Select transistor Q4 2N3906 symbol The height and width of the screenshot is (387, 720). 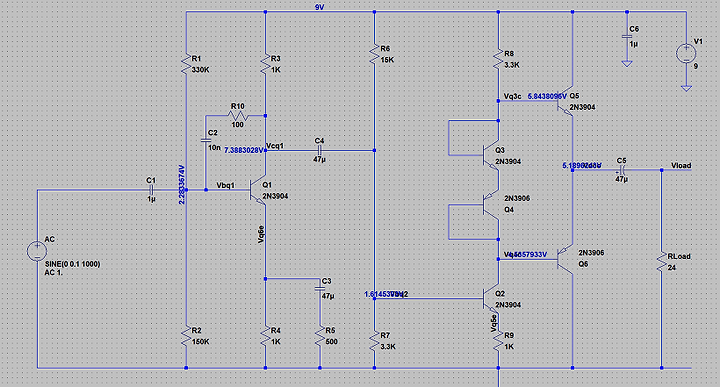(x=491, y=205)
